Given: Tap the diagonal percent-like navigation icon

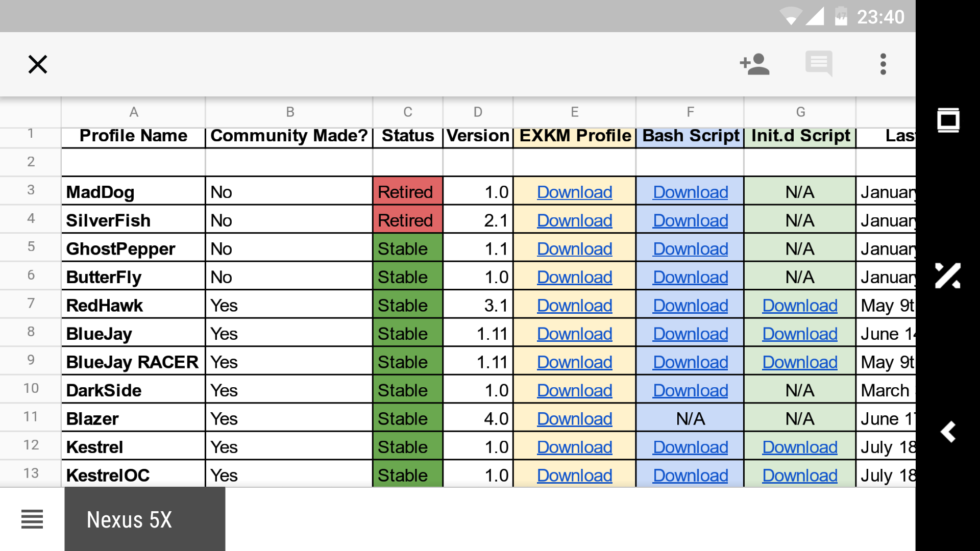Looking at the screenshot, I should coord(948,276).
